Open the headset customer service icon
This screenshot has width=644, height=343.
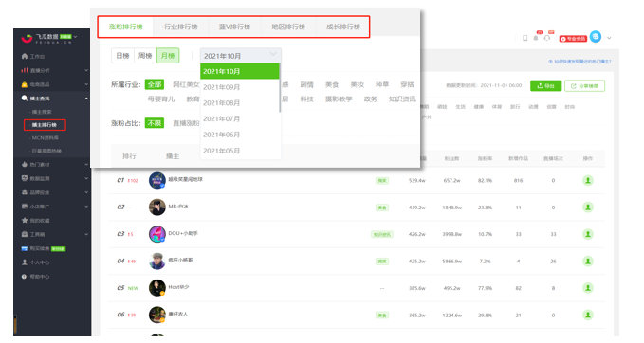coord(547,38)
